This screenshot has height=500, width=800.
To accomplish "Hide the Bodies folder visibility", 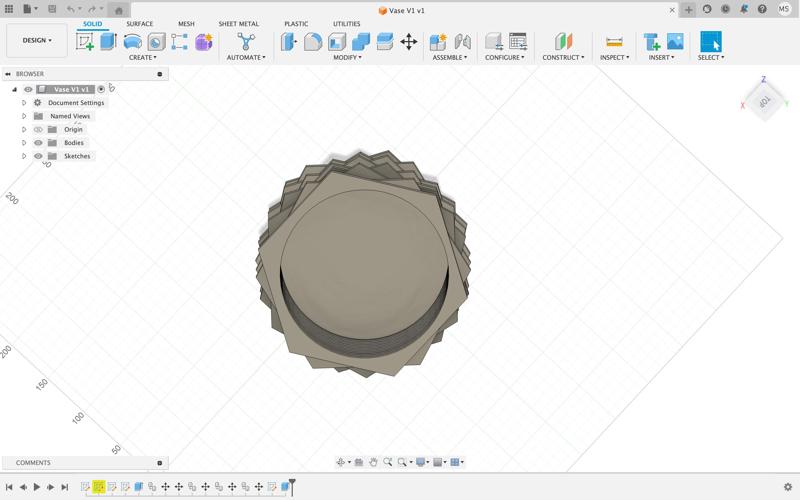I will point(38,143).
